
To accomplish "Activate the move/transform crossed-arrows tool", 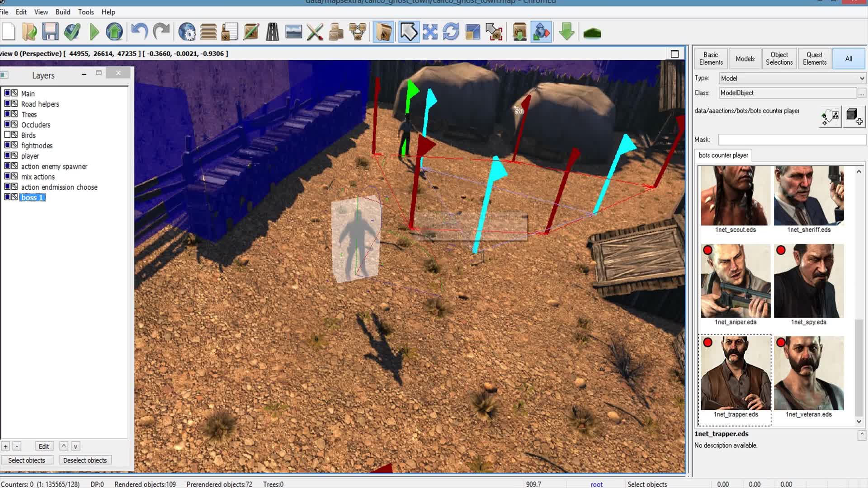I will 429,32.
